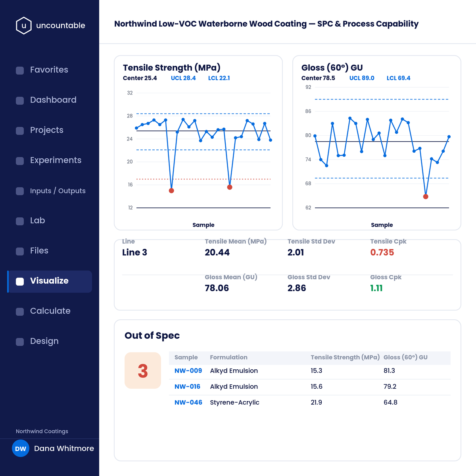Click the Line 3 value
Screen dimensions: 476x476
tap(134, 253)
